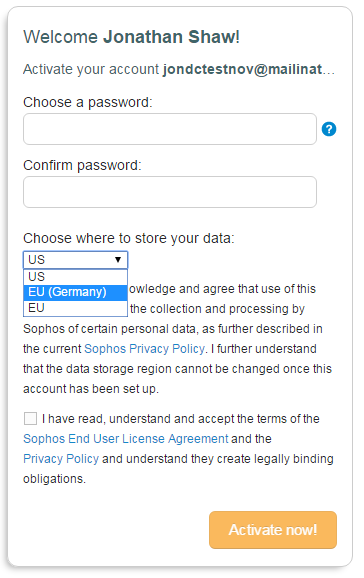Open the Sophos Privacy Policy link
Screen dimensions: 364x578
pos(144,349)
